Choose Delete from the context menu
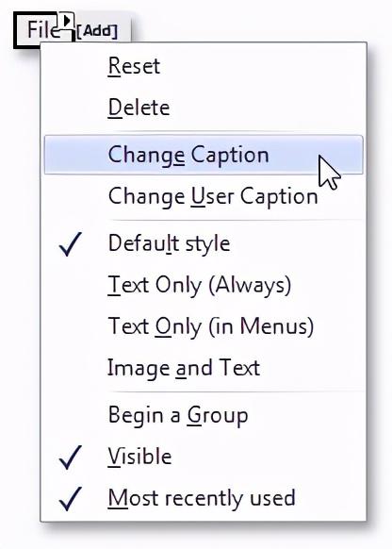This screenshot has width=392, height=549. coord(204,108)
